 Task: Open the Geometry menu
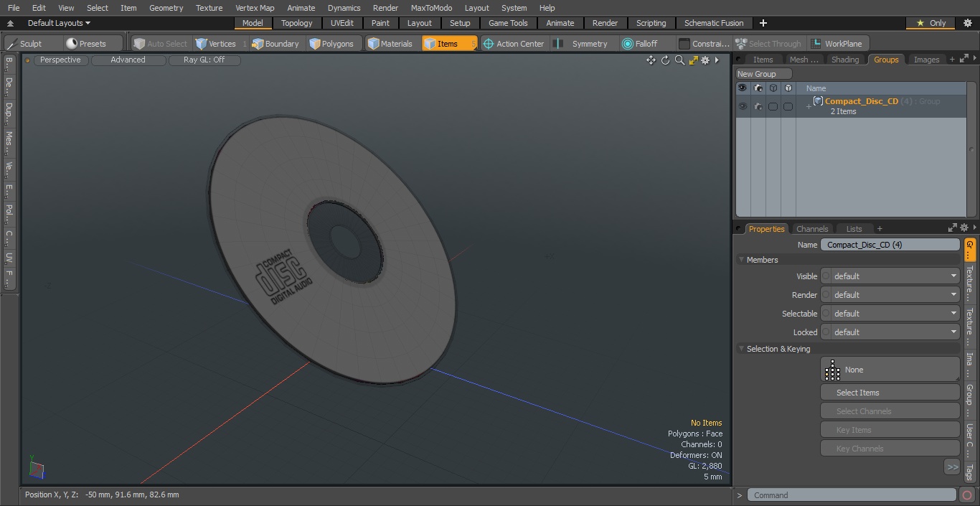tap(166, 8)
